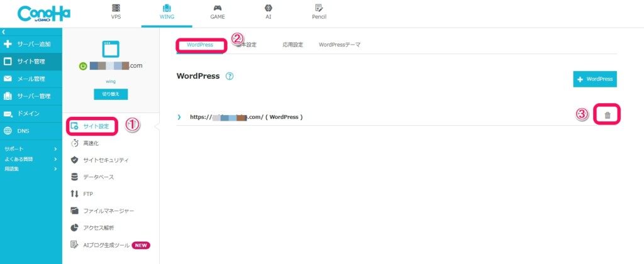Open サーバー管理 in the sidebar

click(31, 96)
